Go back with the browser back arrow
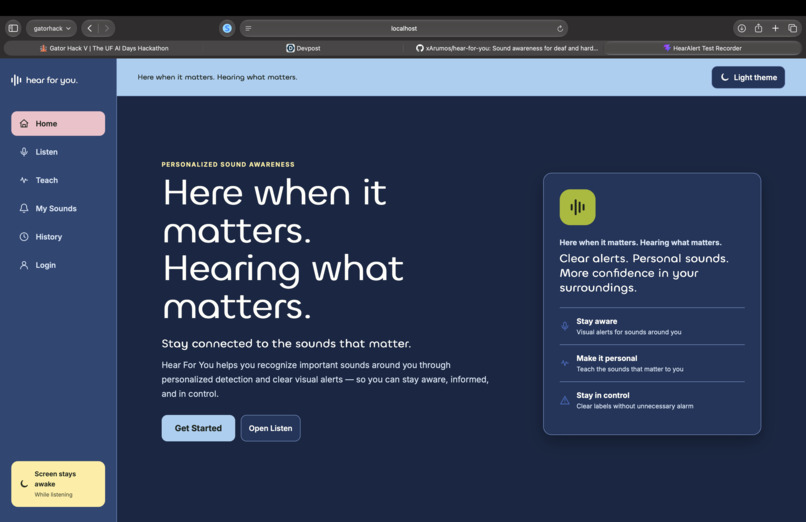This screenshot has height=522, width=806. 90,28
